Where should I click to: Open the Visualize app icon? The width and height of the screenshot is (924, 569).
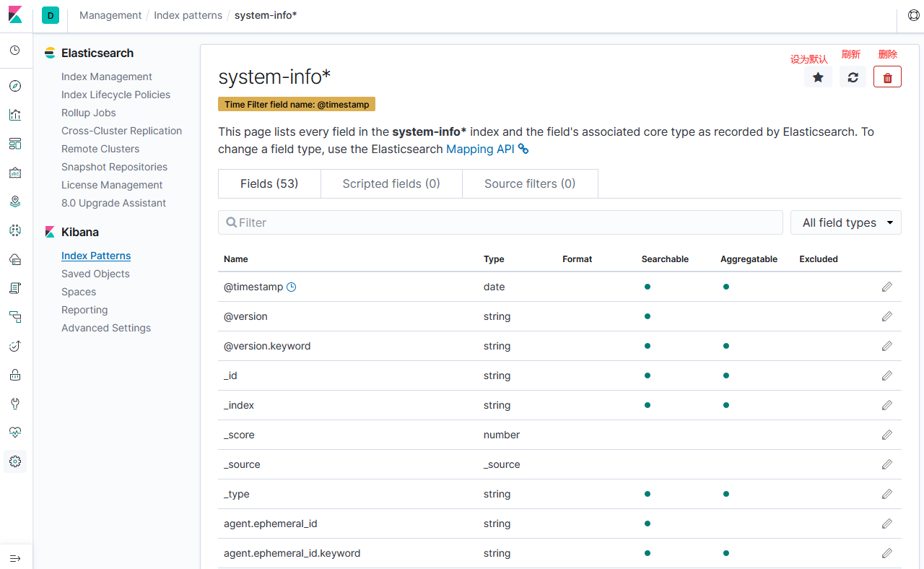tap(15, 115)
